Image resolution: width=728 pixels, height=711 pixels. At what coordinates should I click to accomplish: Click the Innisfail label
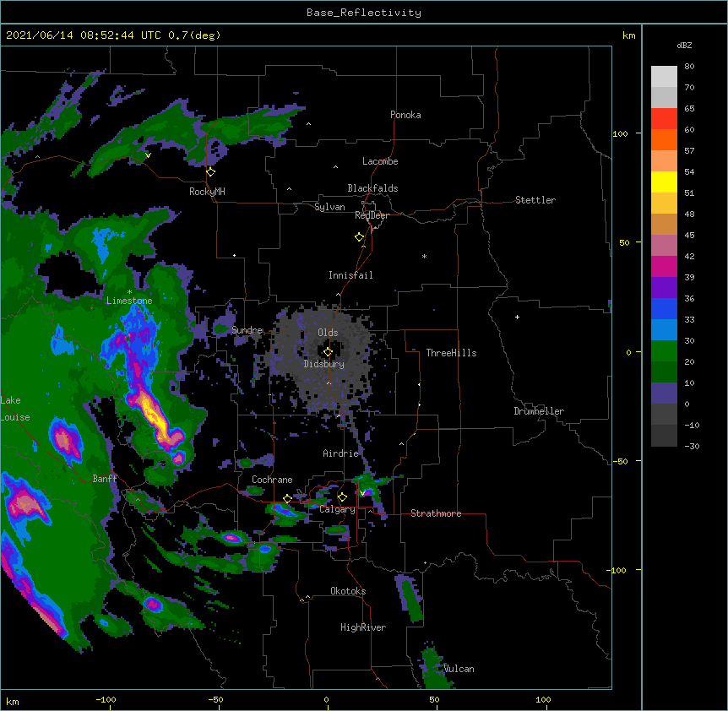click(350, 275)
